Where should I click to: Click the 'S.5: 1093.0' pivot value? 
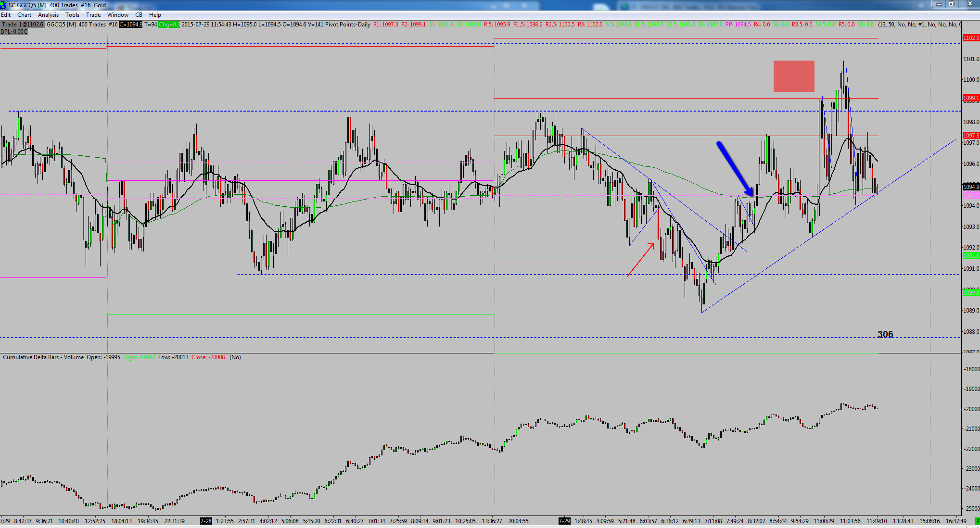[x=619, y=25]
